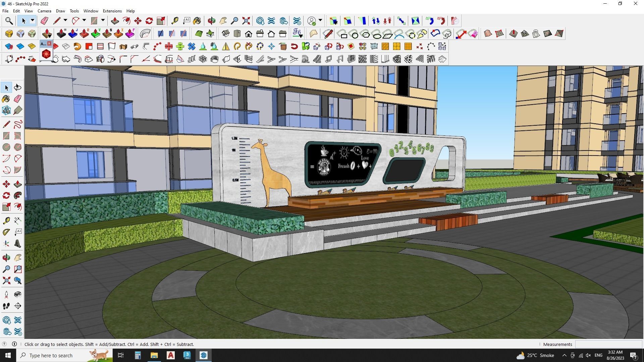Image resolution: width=644 pixels, height=362 pixels.
Task: Open the Select tool dropdown arrow
Action: coord(33,21)
